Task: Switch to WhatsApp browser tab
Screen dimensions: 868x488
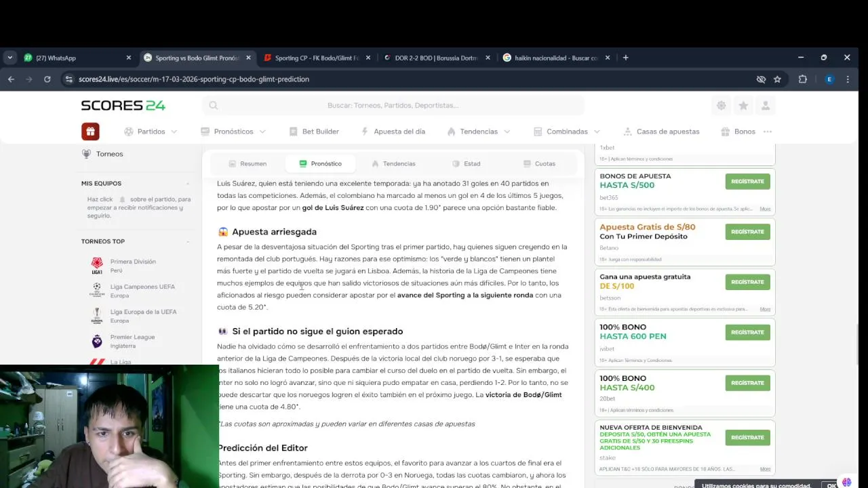Action: [78, 58]
